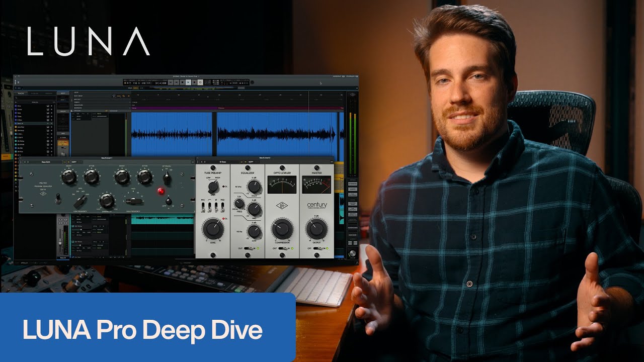This screenshot has height=362, width=644.
Task: Click the high-frequency ATTEN knob on Pultec
Action: (x=144, y=177)
